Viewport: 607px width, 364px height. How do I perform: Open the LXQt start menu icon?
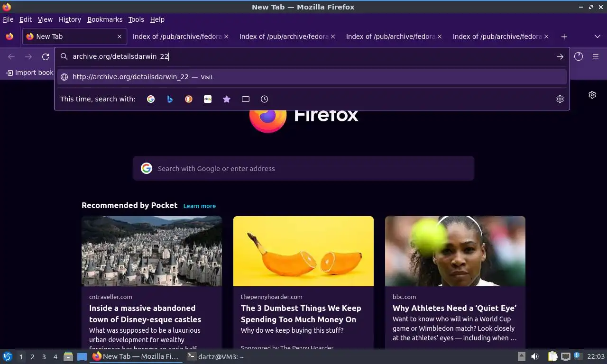[8, 356]
